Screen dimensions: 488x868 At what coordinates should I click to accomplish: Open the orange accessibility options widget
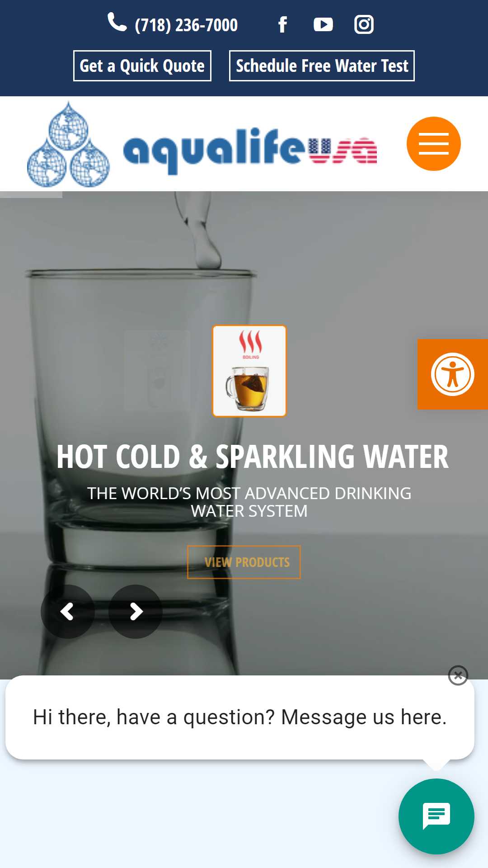tap(453, 374)
